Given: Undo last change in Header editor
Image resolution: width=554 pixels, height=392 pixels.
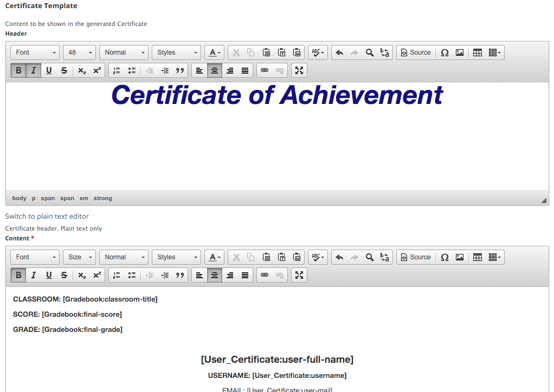Looking at the screenshot, I should point(339,53).
